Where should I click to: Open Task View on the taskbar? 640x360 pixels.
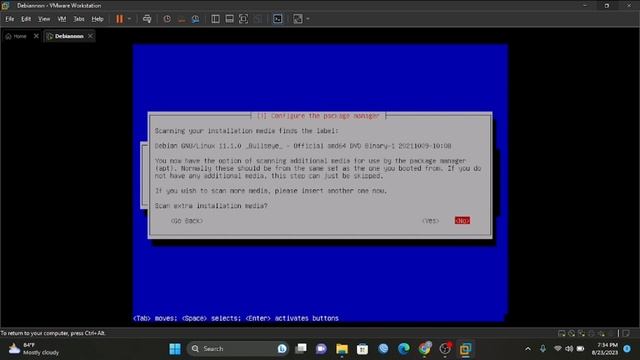click(301, 349)
